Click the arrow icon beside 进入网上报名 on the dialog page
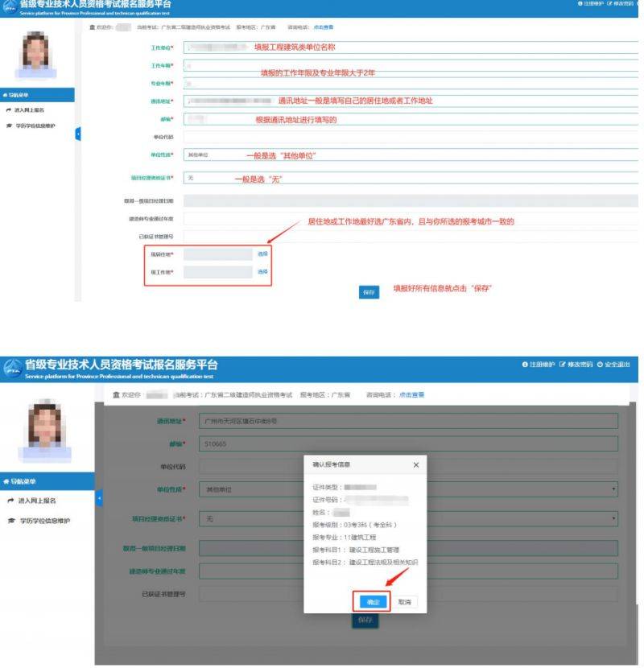The width and height of the screenshot is (644, 668). coord(10,501)
